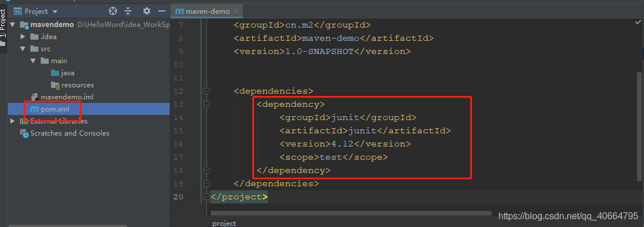Fold the dependencies block at line 12
The height and width of the screenshot is (227, 644).
[206, 91]
